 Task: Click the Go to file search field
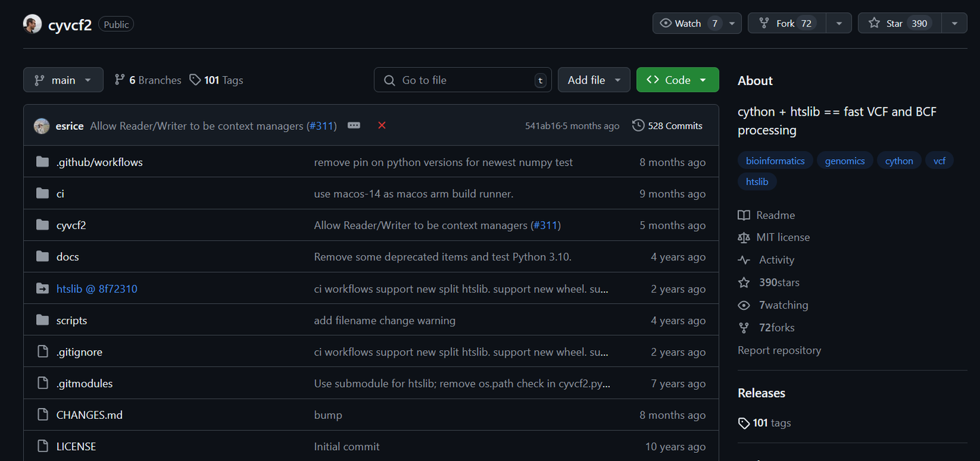463,80
